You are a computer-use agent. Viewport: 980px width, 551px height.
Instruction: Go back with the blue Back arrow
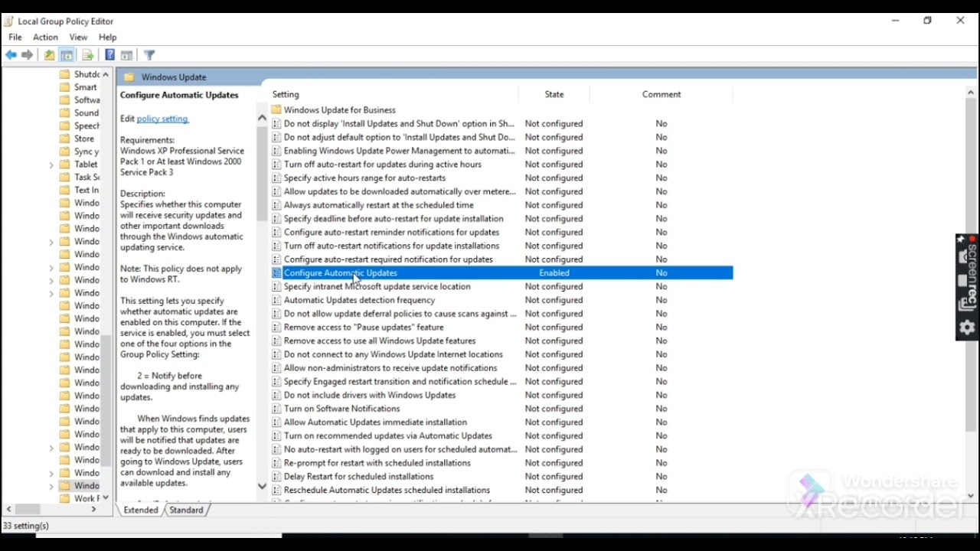[11, 55]
